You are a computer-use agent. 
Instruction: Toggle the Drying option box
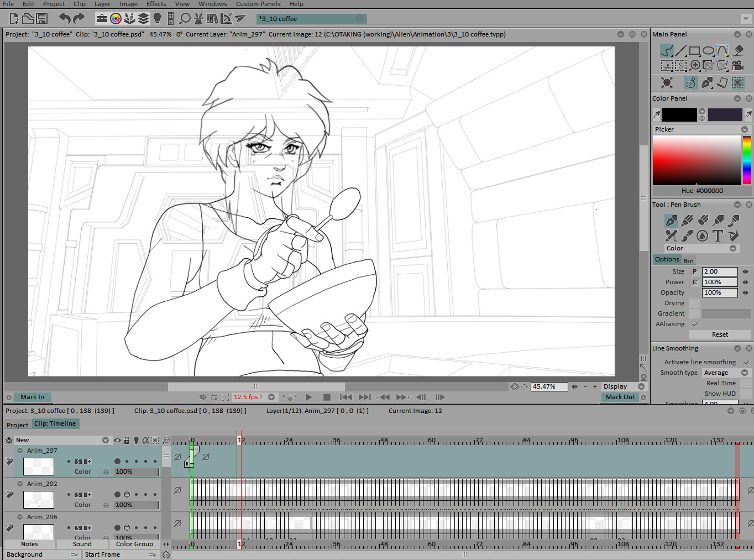pos(695,303)
